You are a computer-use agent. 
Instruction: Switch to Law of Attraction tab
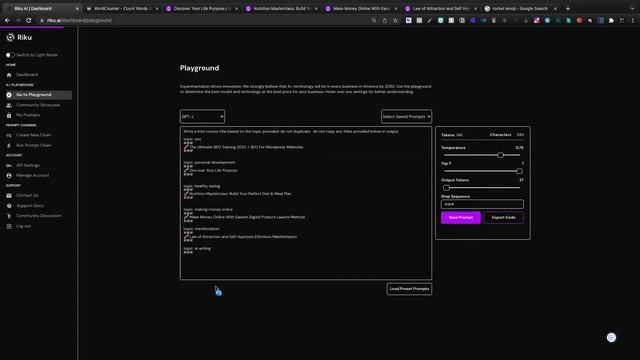(440, 9)
